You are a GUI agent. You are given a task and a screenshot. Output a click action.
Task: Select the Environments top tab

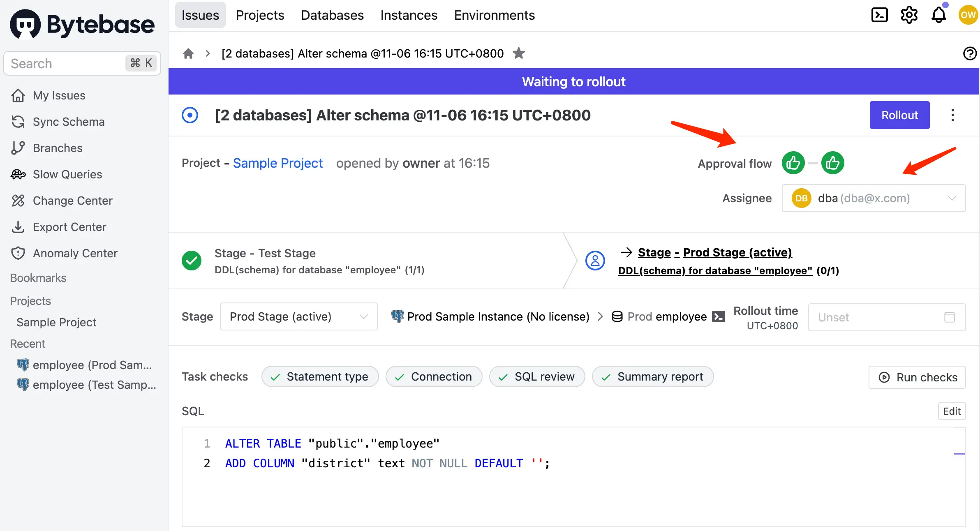(494, 15)
